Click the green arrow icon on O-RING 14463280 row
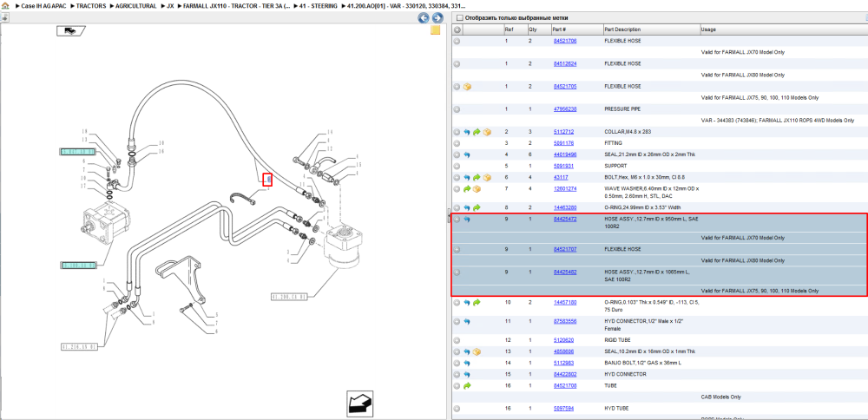Image resolution: width=868 pixels, height=420 pixels. 477,207
